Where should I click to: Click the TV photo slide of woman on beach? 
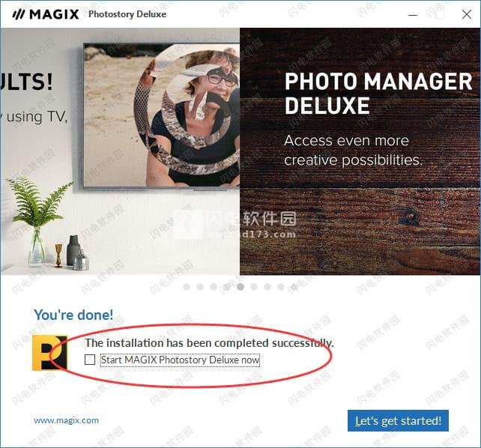pyautogui.click(x=162, y=115)
